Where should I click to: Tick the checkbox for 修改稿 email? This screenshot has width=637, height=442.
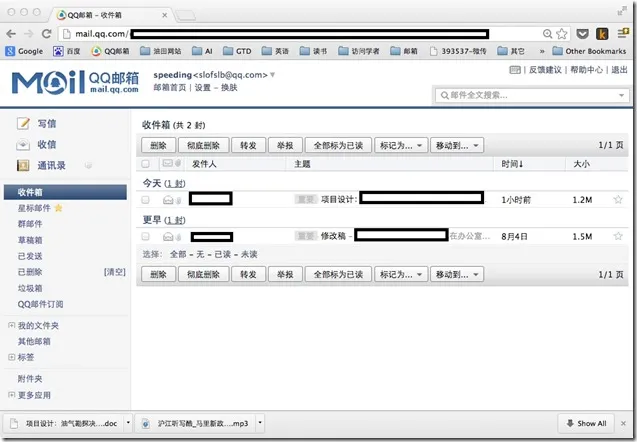pyautogui.click(x=145, y=236)
